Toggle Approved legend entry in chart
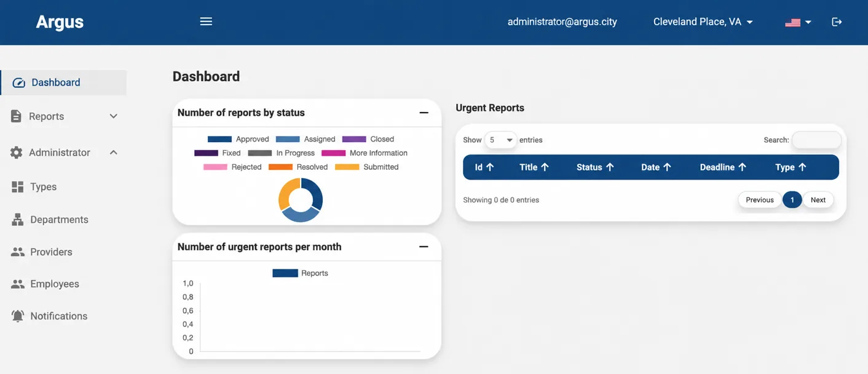868x374 pixels. 239,139
